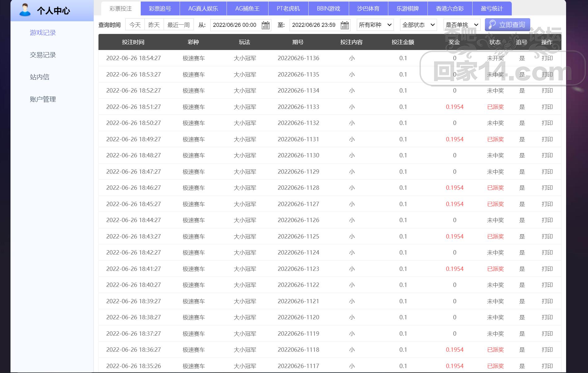
Task: Click the 期号 column header
Action: pos(298,42)
